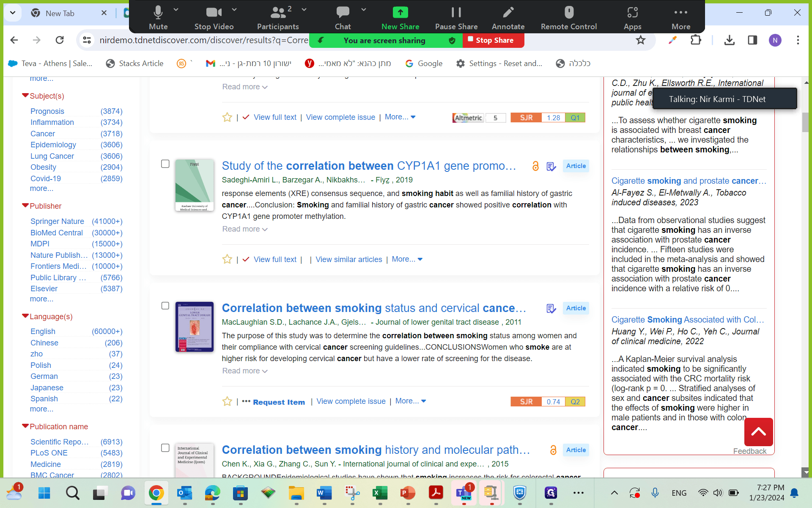Open Adobe Acrobat from the taskbar
Screen dimensions: 812x508
point(436,493)
